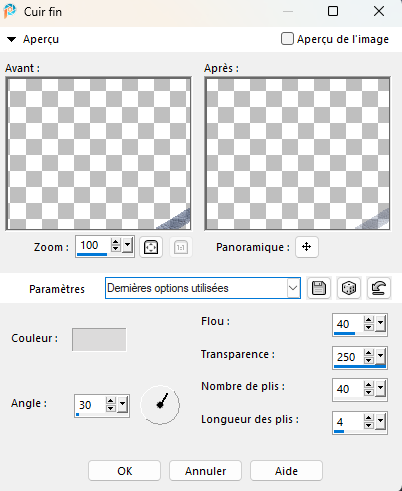
Task: Click the Longueur des plis input field
Action: point(348,422)
